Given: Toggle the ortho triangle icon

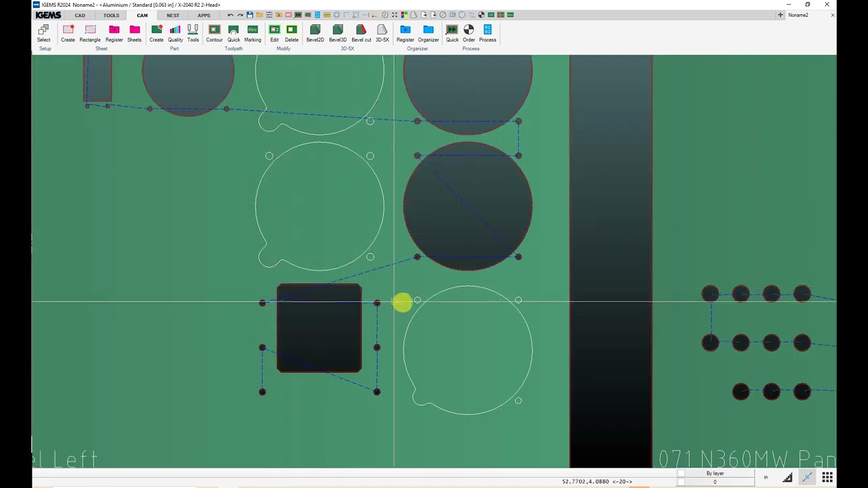Looking at the screenshot, I should 787,478.
